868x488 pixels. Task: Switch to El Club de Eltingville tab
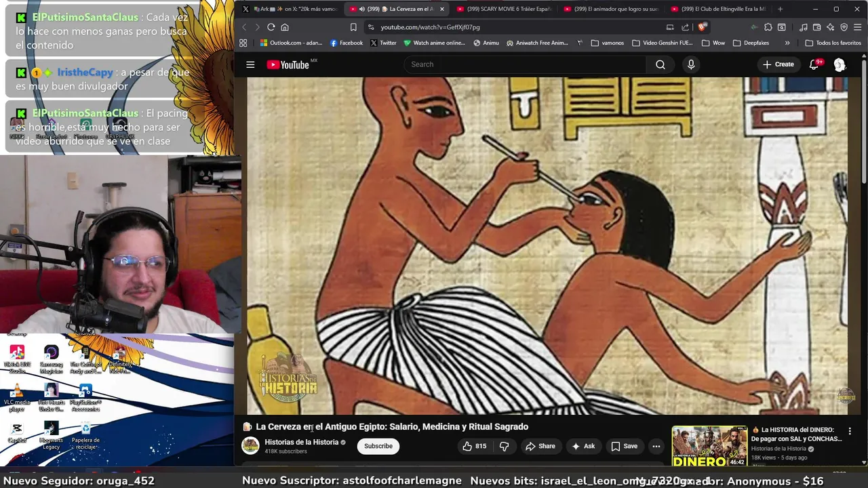(x=719, y=9)
